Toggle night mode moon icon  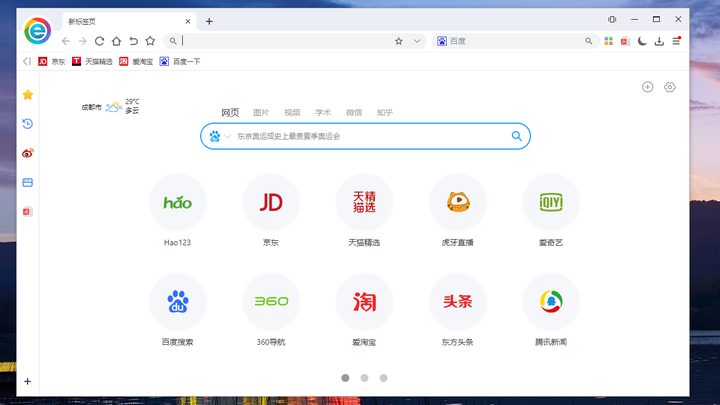pyautogui.click(x=642, y=41)
